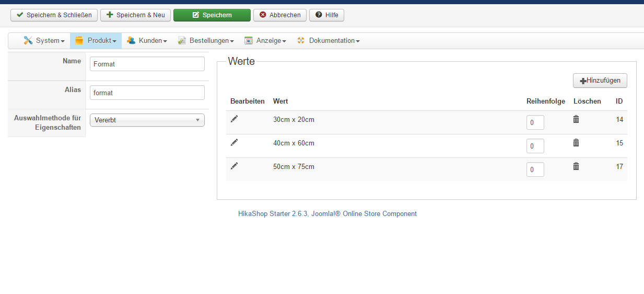
Task: Open the Kunden dropdown menu
Action: coord(147,41)
